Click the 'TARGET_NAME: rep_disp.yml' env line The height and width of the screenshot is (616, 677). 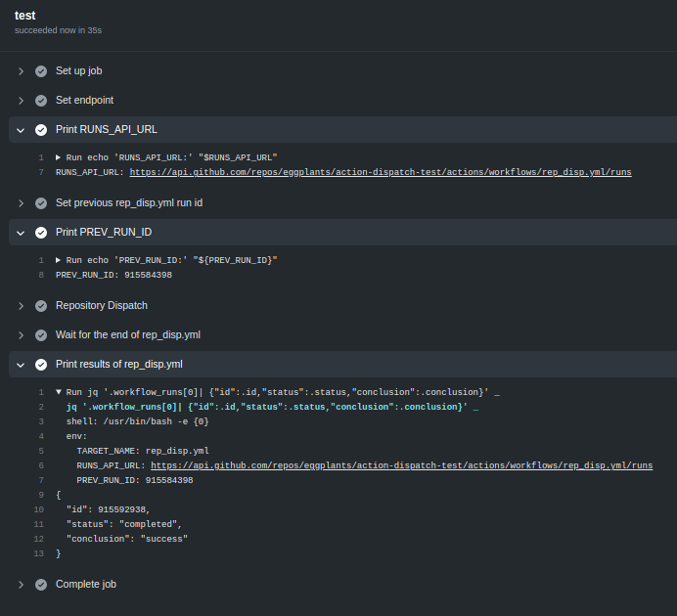[143, 451]
